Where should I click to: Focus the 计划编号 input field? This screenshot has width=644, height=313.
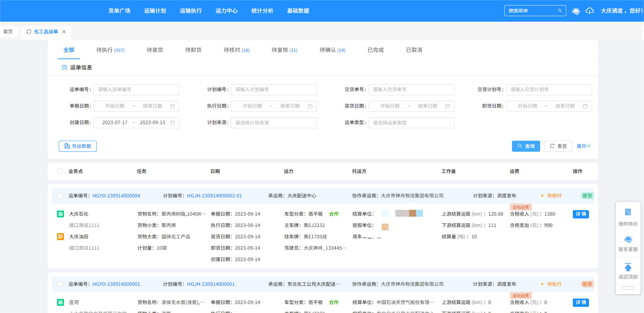pos(274,90)
